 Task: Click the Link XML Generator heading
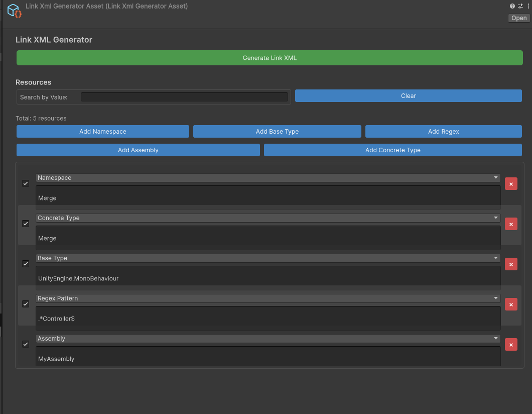(54, 40)
